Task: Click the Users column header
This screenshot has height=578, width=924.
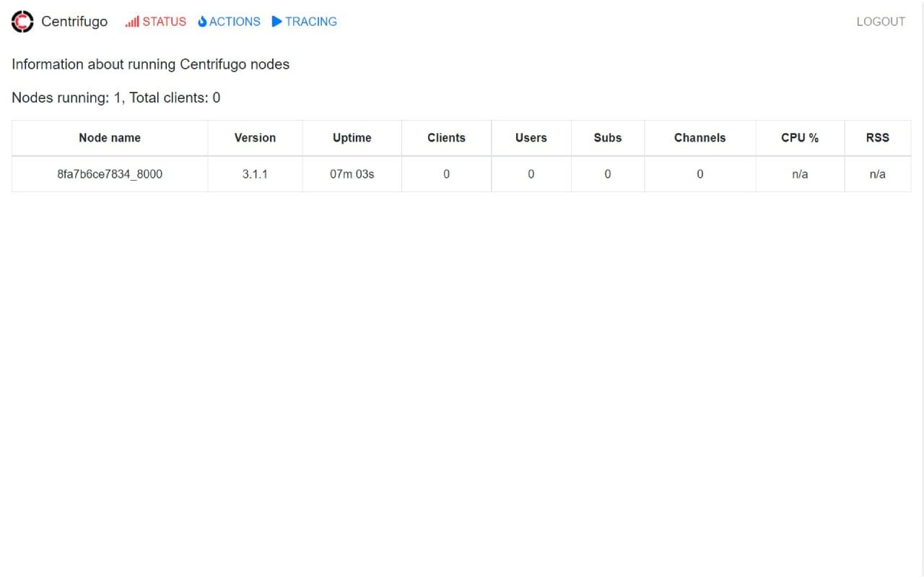Action: (x=531, y=137)
